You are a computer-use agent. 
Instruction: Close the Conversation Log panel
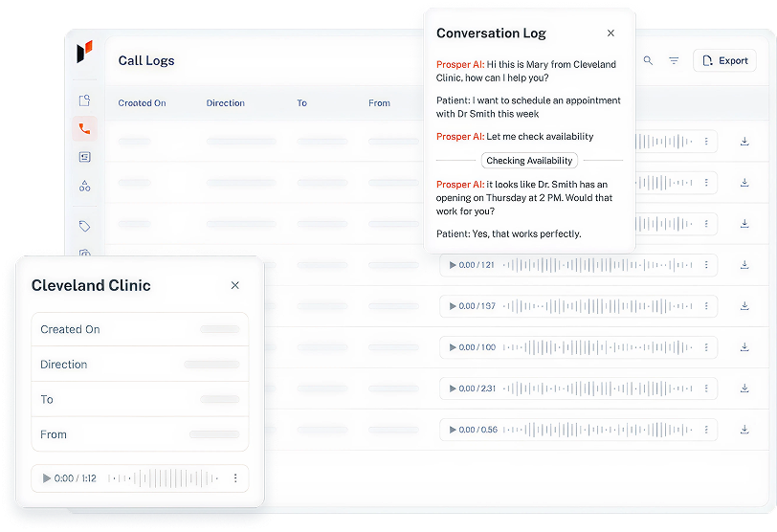click(x=610, y=33)
